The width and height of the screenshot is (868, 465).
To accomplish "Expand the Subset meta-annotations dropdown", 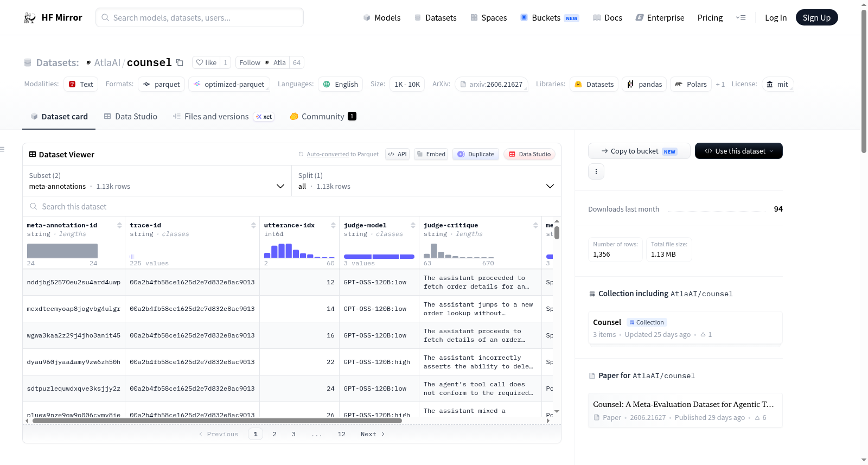I will pos(157,181).
